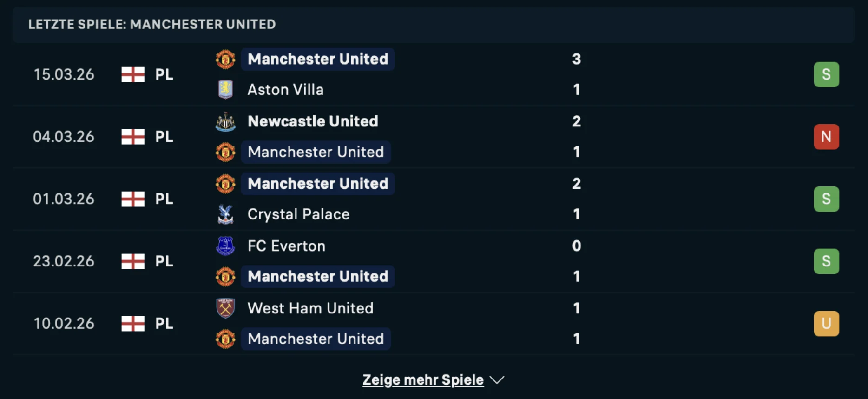868x399 pixels.
Task: Click PL league label for 23.02.26 match
Action: click(x=164, y=261)
